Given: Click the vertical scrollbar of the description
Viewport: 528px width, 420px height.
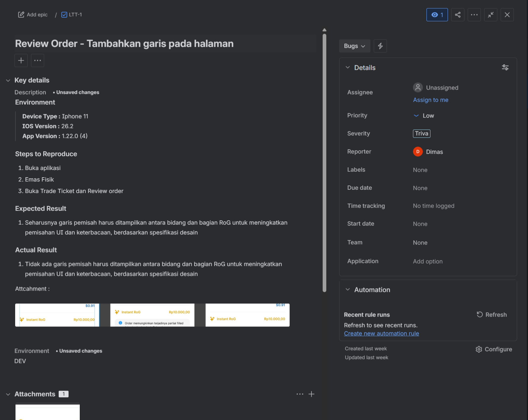Looking at the screenshot, I should (x=324, y=163).
